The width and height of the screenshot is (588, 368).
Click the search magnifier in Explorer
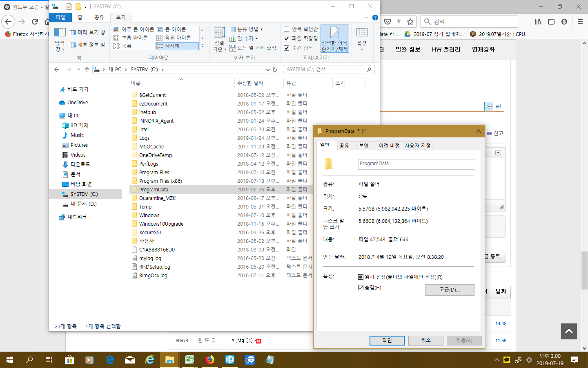(x=369, y=70)
